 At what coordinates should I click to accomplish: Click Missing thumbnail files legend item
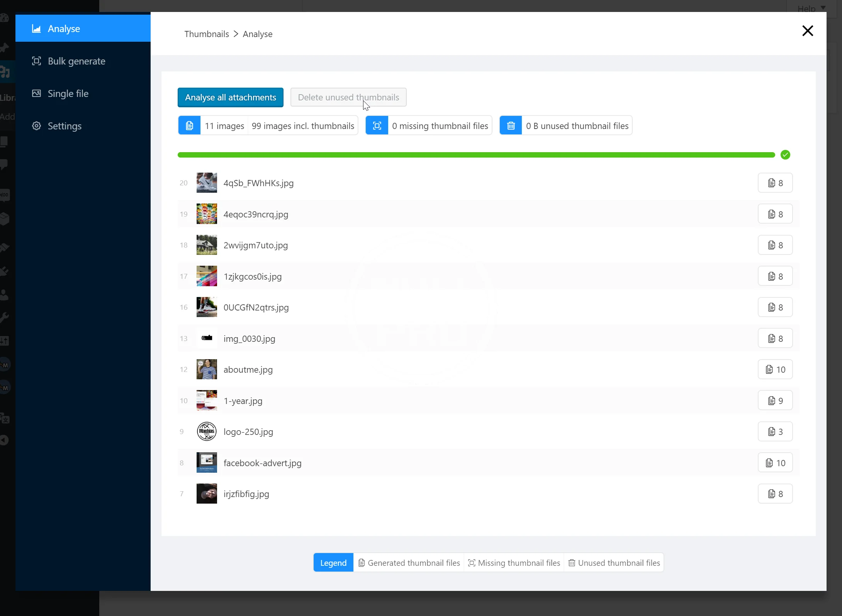click(x=514, y=563)
